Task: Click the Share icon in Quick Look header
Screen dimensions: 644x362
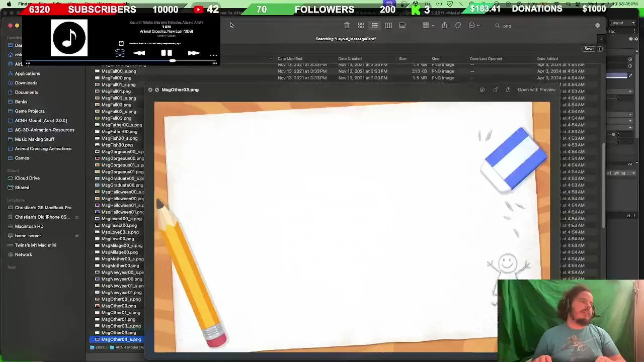Action: click(x=508, y=90)
